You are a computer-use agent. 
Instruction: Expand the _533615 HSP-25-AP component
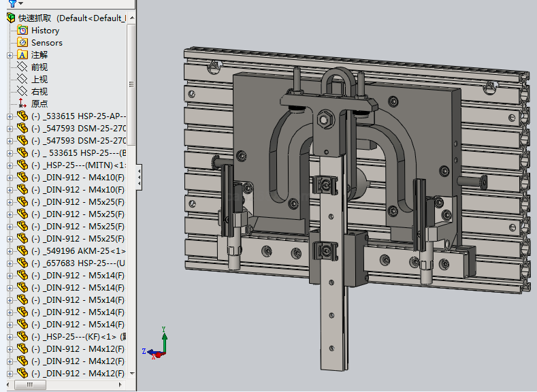tap(10, 116)
